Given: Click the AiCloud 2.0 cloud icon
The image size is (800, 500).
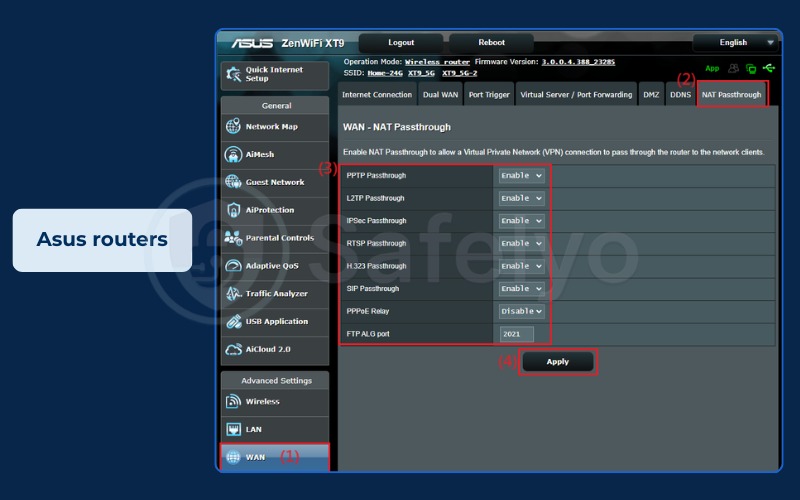Looking at the screenshot, I should (x=233, y=349).
